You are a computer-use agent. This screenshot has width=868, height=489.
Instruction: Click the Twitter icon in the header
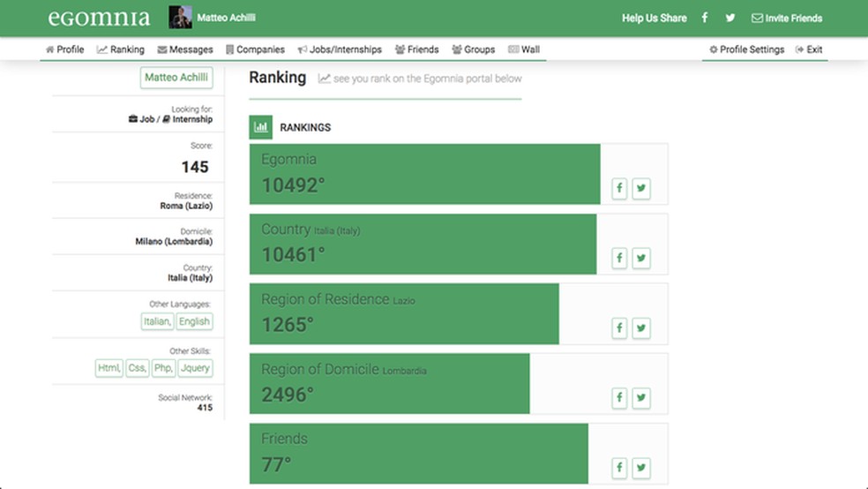click(730, 18)
